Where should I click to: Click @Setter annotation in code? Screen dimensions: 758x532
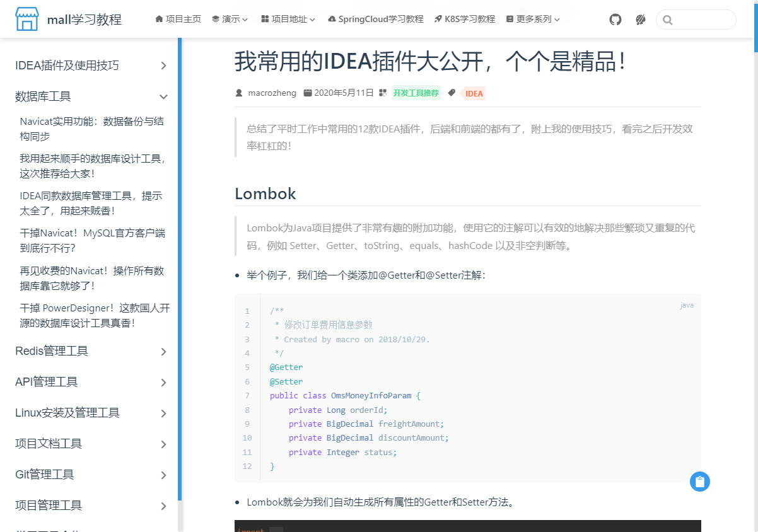click(286, 381)
